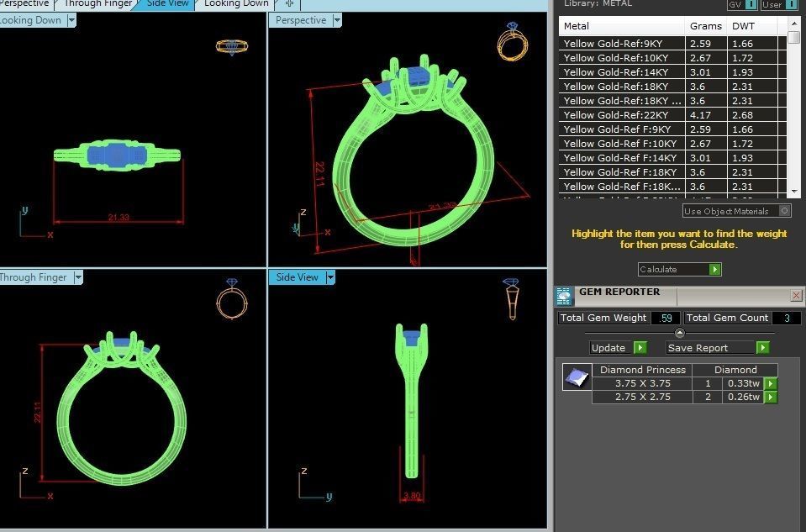The height and width of the screenshot is (532, 806).
Task: Click the Looking Down viewport title label
Action: [x=31, y=20]
